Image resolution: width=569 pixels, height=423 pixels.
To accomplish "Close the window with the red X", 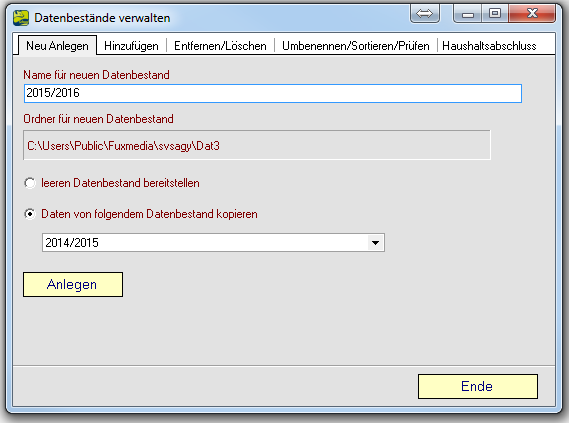I will point(532,14).
